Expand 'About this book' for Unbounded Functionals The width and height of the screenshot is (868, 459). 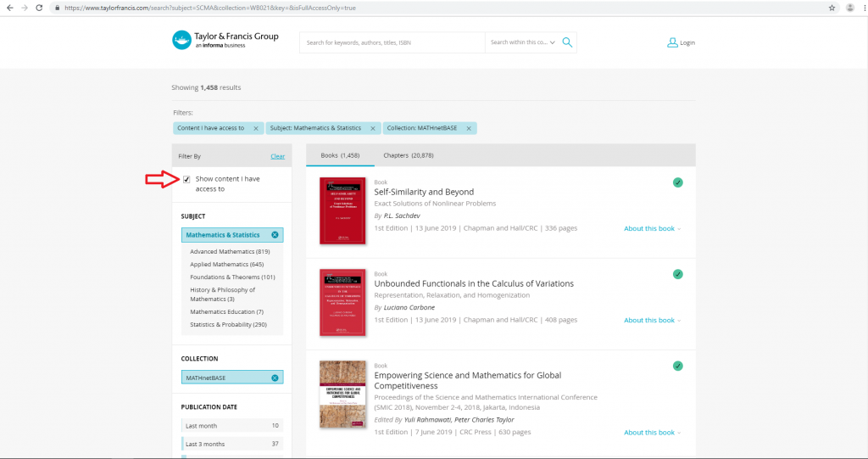(652, 321)
